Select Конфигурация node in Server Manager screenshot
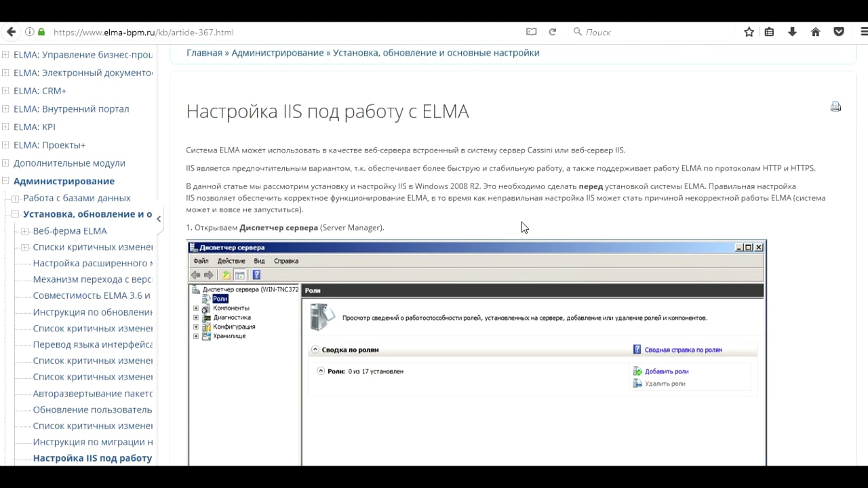The width and height of the screenshot is (868, 488). [x=234, y=327]
